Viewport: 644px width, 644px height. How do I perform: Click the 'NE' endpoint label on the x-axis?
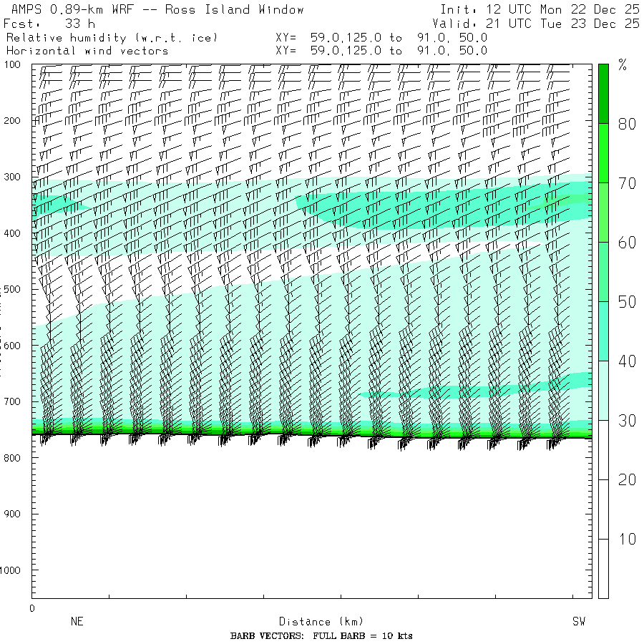pos(77,622)
